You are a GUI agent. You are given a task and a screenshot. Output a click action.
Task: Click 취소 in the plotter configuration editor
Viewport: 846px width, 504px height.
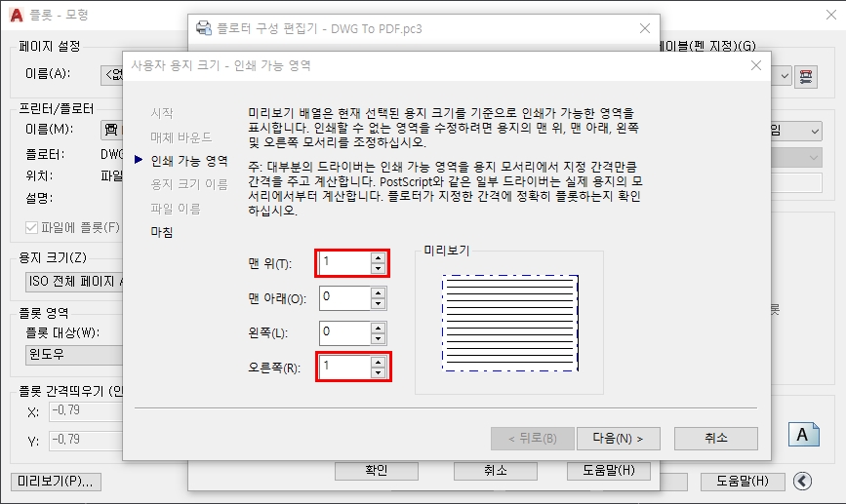[x=496, y=471]
